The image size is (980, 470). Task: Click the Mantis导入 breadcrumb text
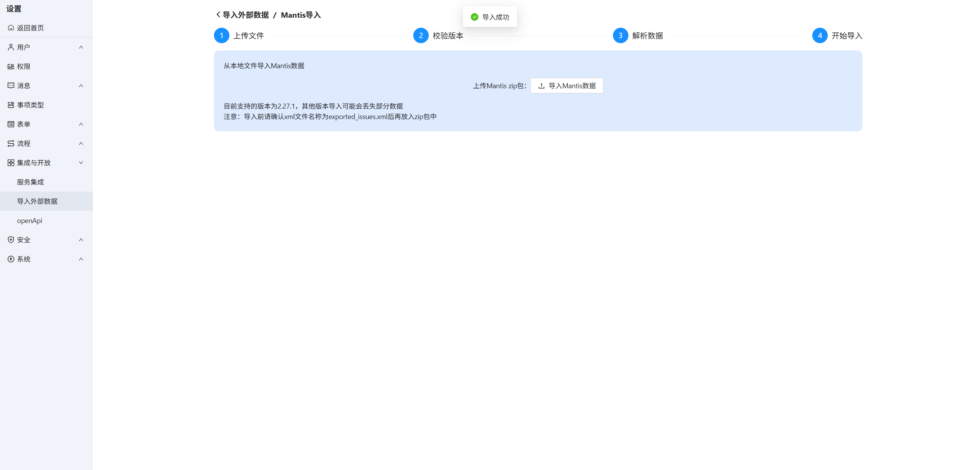[x=301, y=15]
